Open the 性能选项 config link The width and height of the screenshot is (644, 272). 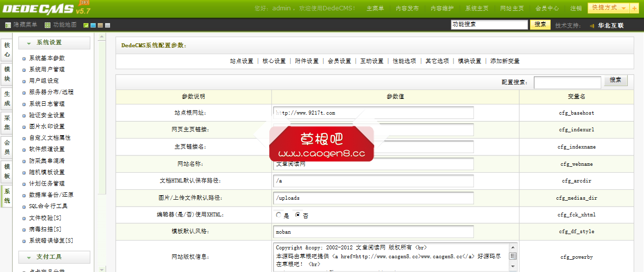coord(404,61)
